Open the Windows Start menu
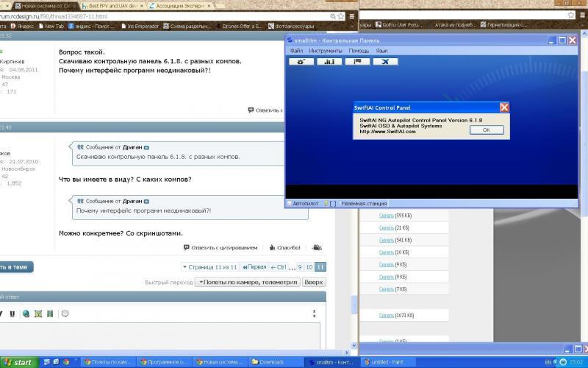Image resolution: width=588 pixels, height=368 pixels. [18, 362]
